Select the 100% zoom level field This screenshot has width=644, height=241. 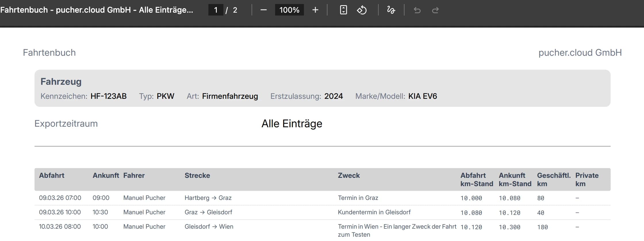(x=289, y=10)
